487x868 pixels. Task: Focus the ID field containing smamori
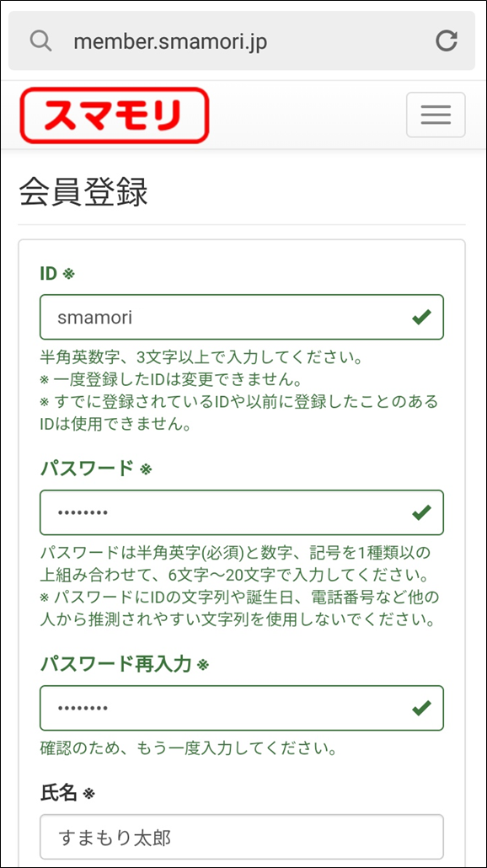[x=242, y=317]
